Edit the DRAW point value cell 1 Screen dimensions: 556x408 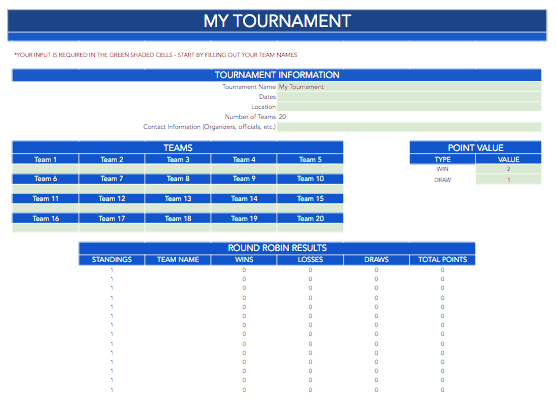[x=508, y=179]
